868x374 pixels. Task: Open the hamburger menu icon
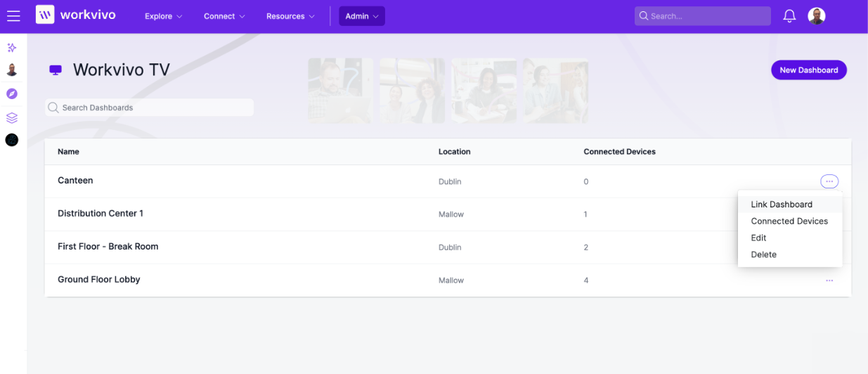click(x=13, y=15)
